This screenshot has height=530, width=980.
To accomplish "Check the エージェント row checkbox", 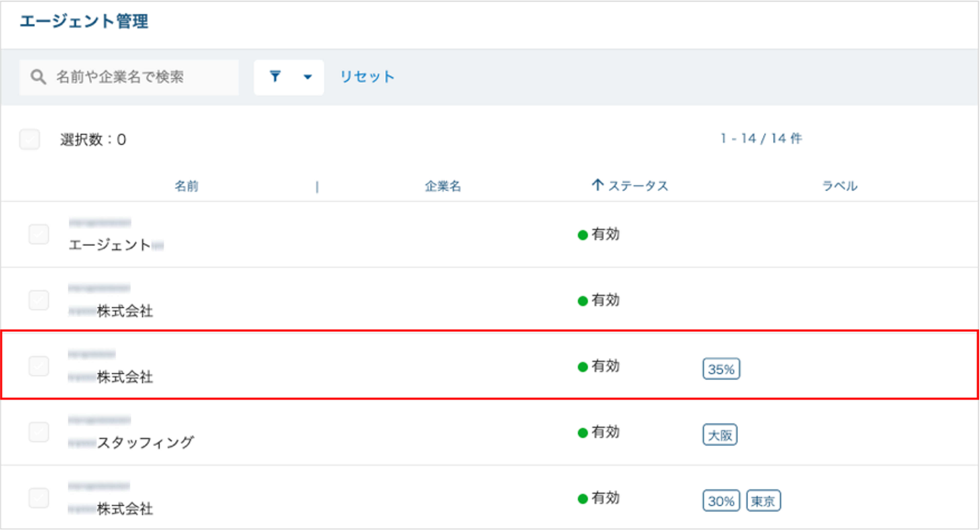I will [x=39, y=234].
